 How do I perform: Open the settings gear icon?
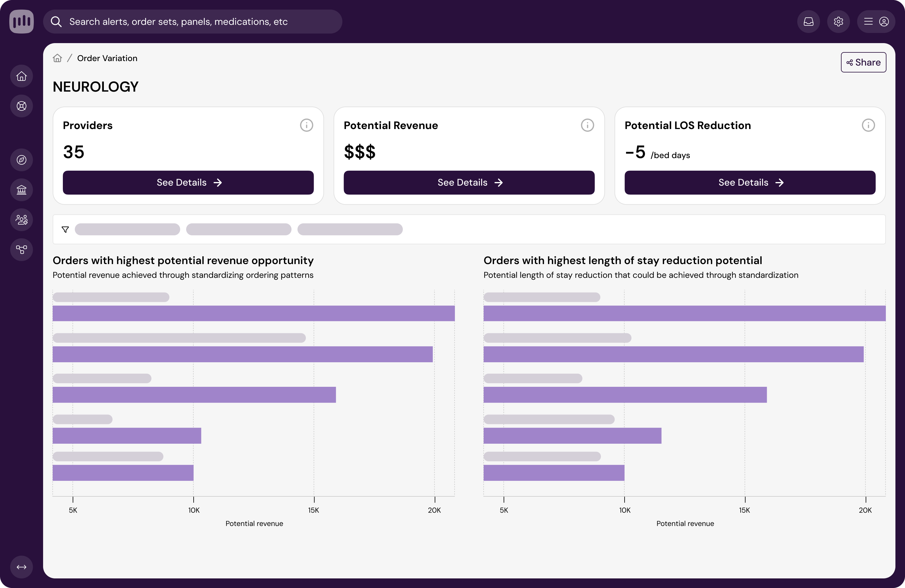click(x=839, y=22)
